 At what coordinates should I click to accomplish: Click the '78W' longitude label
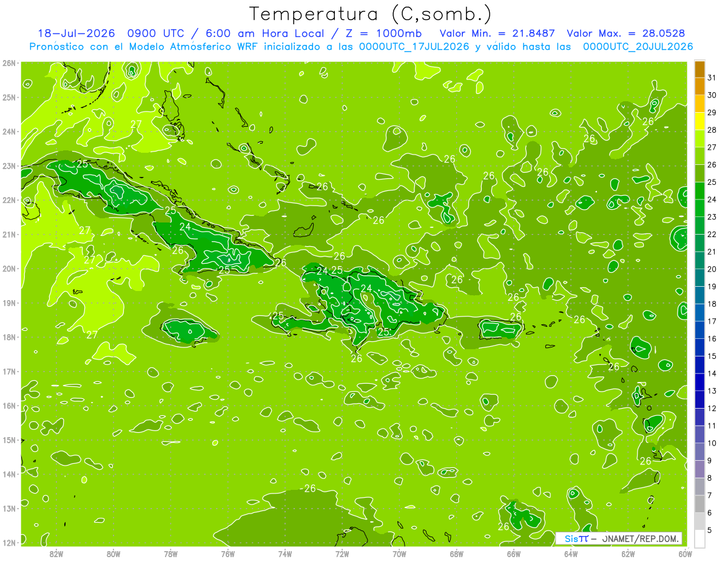click(x=170, y=554)
